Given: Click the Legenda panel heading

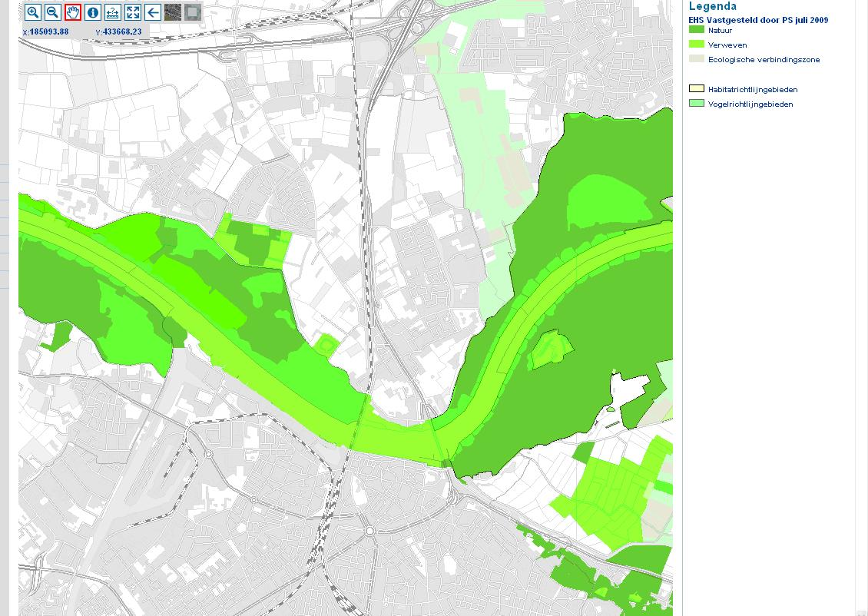Looking at the screenshot, I should pos(712,7).
